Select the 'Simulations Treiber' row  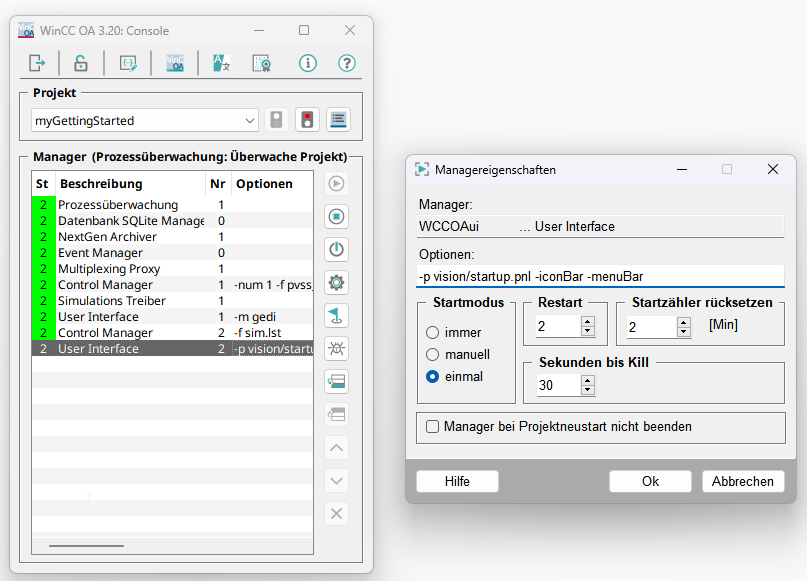tap(172, 301)
